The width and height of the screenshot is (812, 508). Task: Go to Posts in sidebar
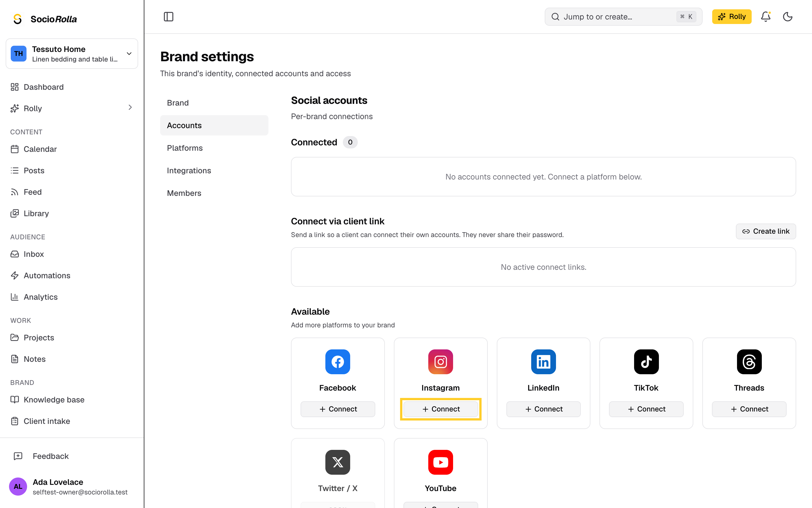coord(72,171)
